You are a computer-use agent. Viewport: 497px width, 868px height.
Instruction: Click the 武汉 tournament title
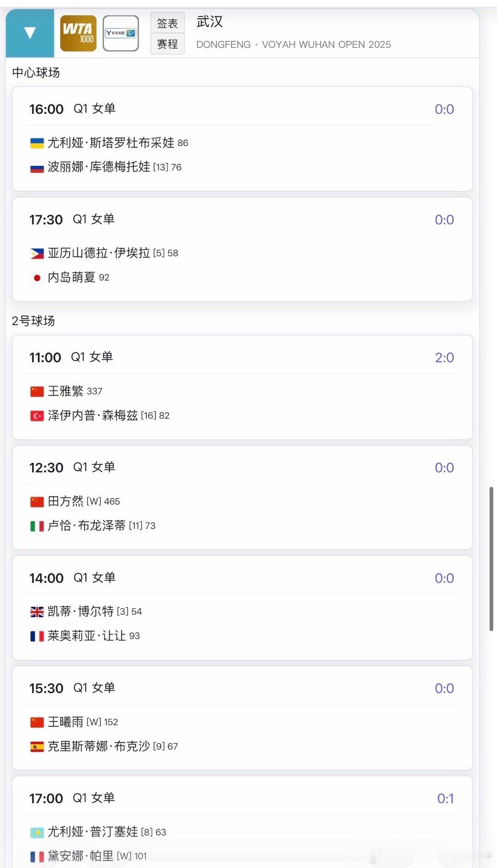(x=209, y=22)
